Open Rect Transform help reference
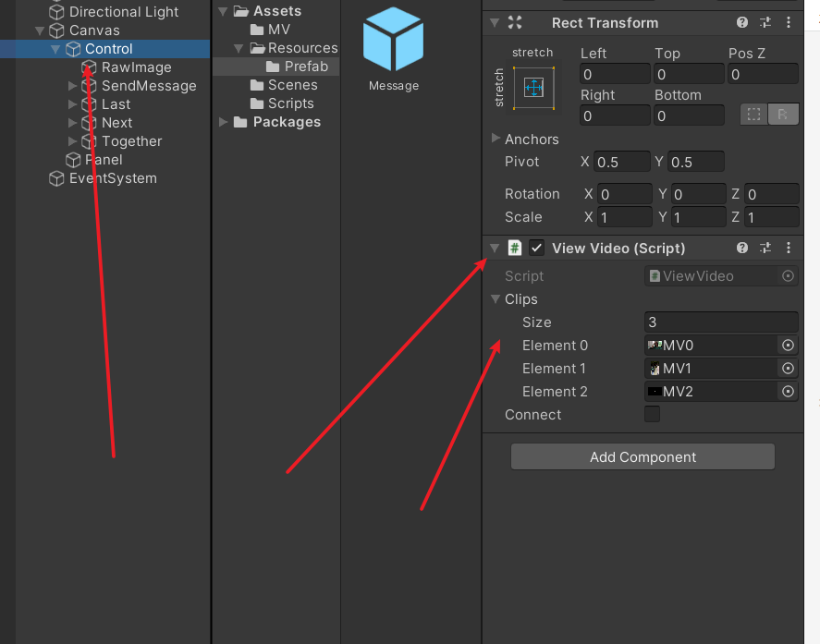820x644 pixels. click(x=742, y=22)
